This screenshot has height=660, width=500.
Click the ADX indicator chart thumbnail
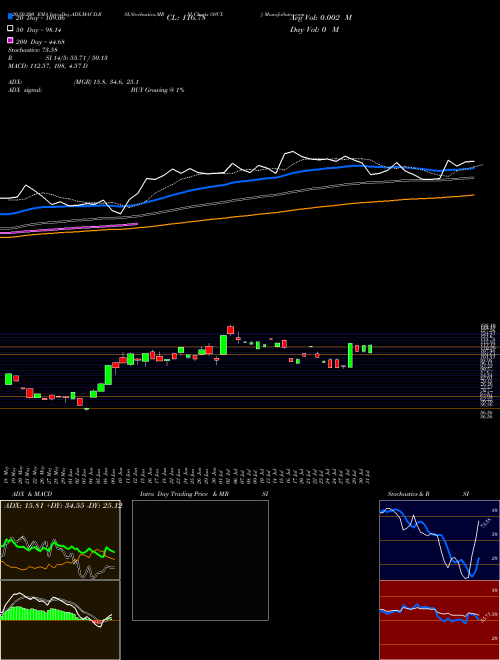(x=60, y=540)
